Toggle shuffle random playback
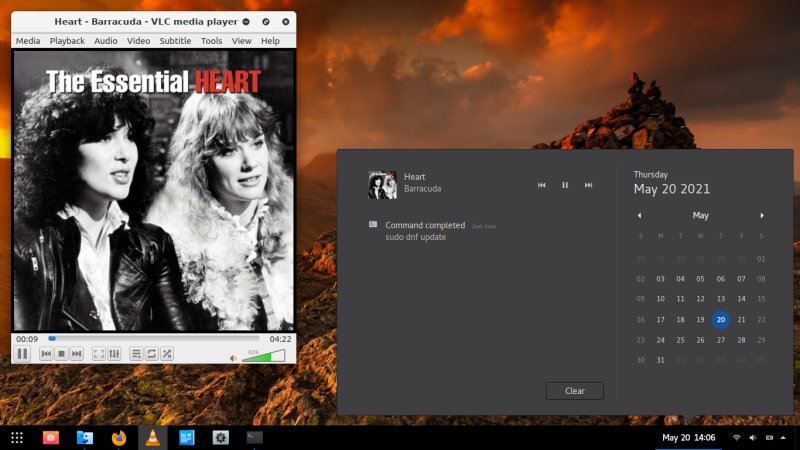Viewport: 800px width, 450px height. coord(167,354)
